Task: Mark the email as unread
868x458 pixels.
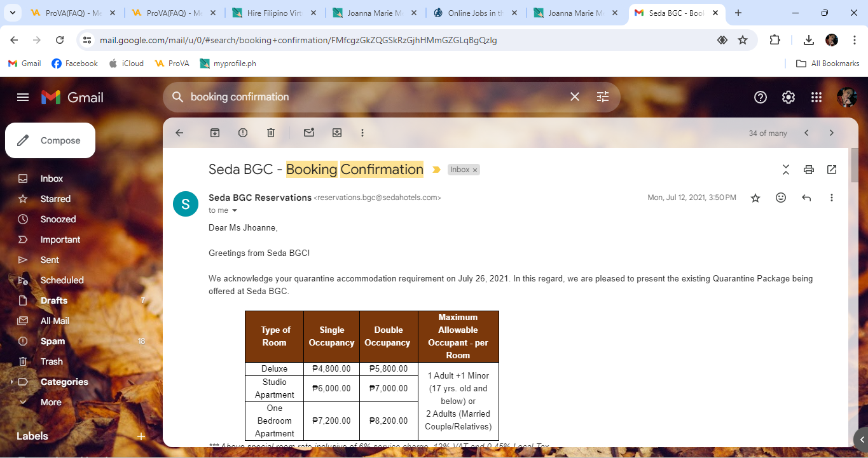Action: coord(309,133)
